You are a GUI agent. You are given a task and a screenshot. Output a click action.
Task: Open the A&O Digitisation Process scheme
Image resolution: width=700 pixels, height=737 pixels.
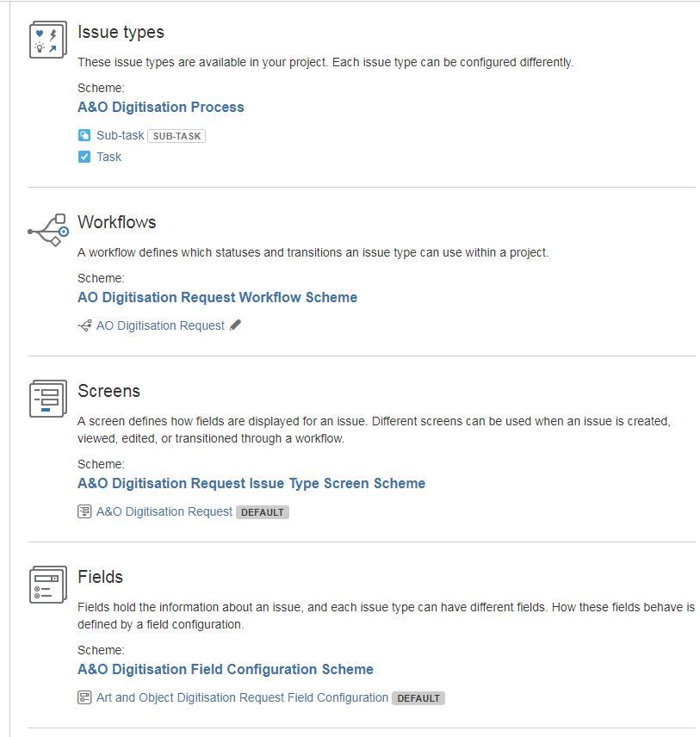pyautogui.click(x=161, y=107)
